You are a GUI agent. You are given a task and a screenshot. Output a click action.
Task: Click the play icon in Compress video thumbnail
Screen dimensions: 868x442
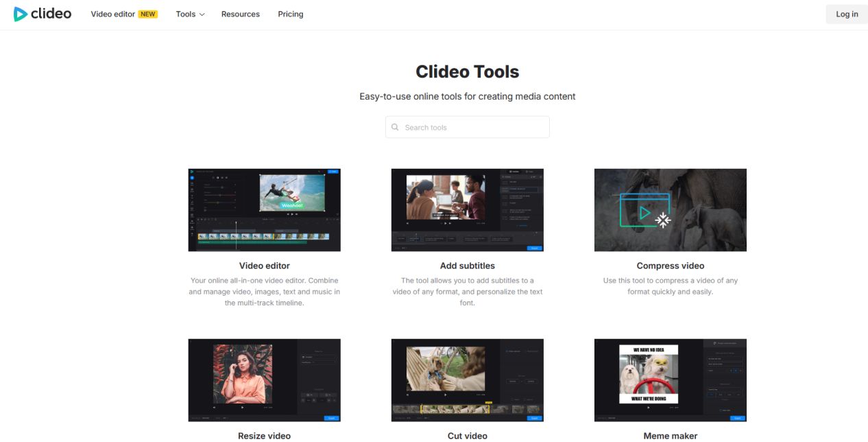pos(644,213)
